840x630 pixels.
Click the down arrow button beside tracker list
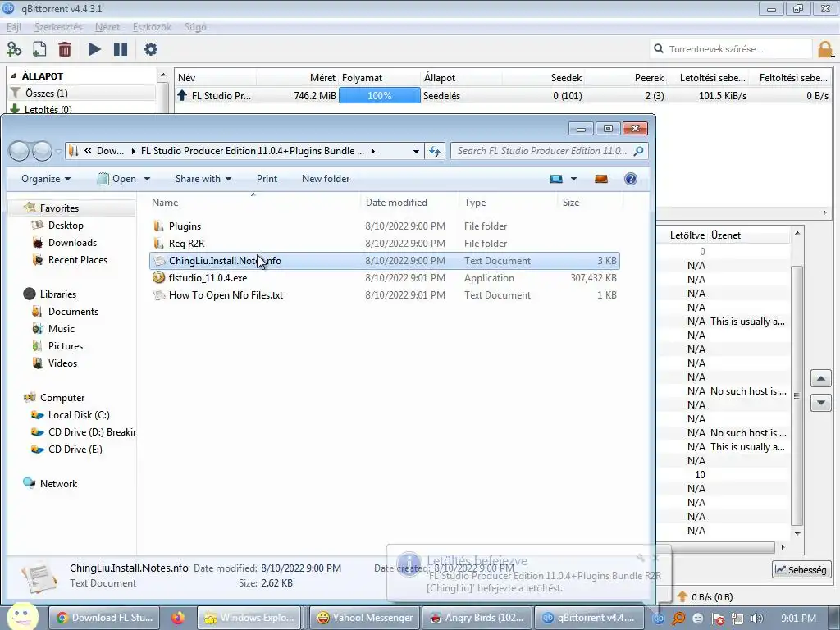[x=820, y=402]
